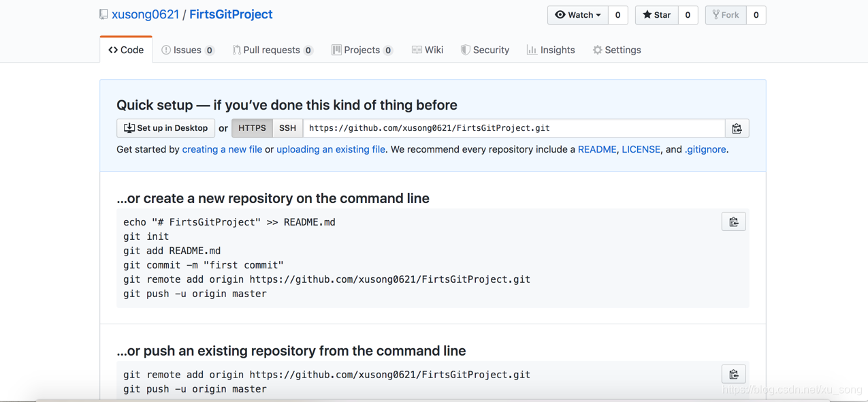Viewport: 868px width, 402px height.
Task: View the stargazers count next to Star
Action: click(x=688, y=15)
